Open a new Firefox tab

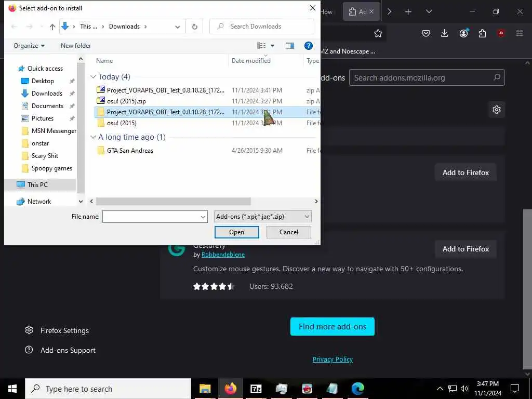pyautogui.click(x=408, y=12)
